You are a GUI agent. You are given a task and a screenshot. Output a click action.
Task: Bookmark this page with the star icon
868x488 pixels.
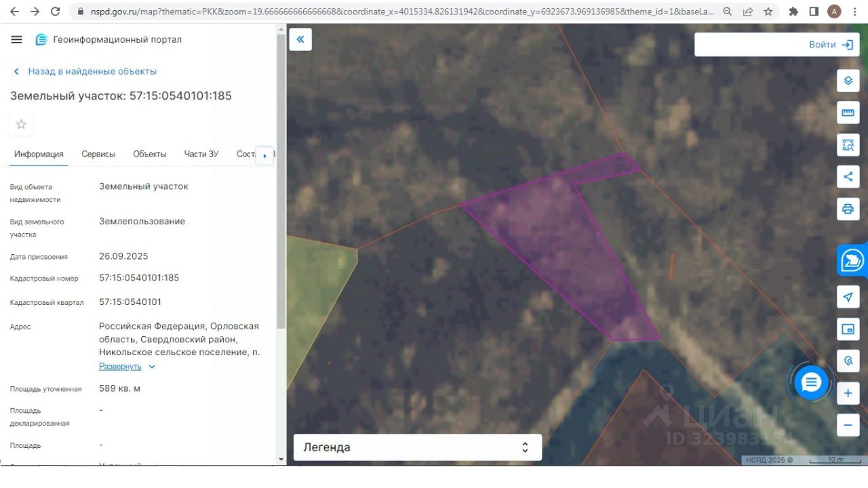768,12
